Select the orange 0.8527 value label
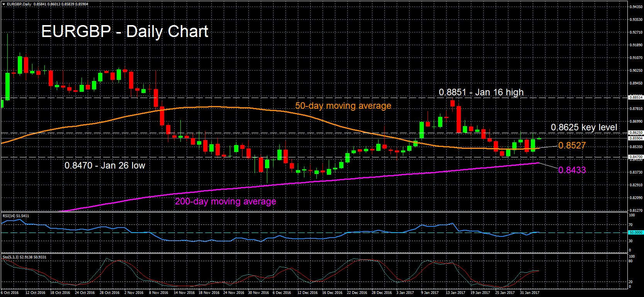This screenshot has height=297, width=644. pos(572,145)
